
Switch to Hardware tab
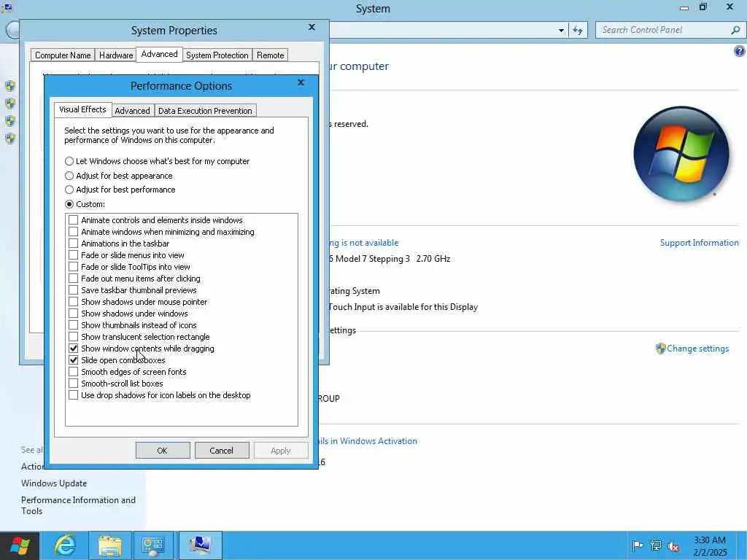(116, 55)
